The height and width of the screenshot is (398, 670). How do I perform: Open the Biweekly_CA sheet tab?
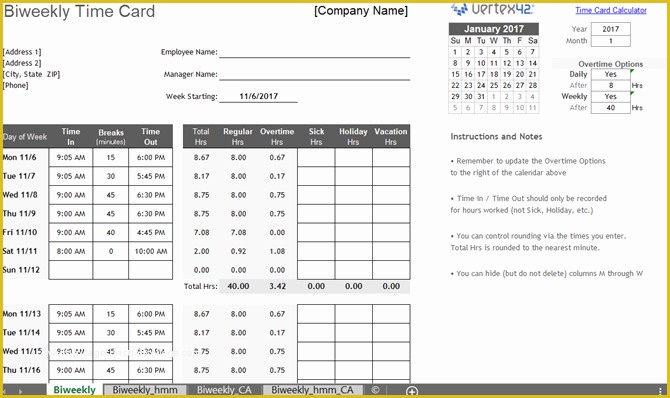tap(224, 390)
